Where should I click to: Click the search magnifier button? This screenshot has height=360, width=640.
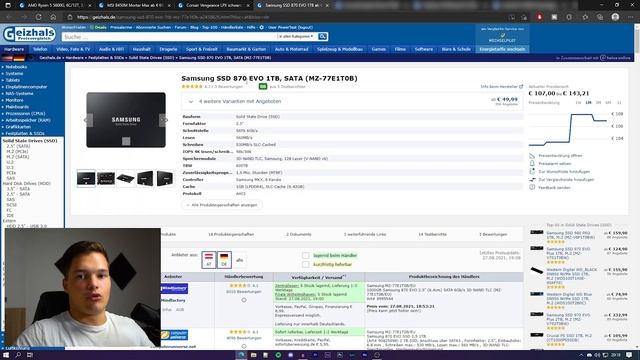pyautogui.click(x=322, y=36)
